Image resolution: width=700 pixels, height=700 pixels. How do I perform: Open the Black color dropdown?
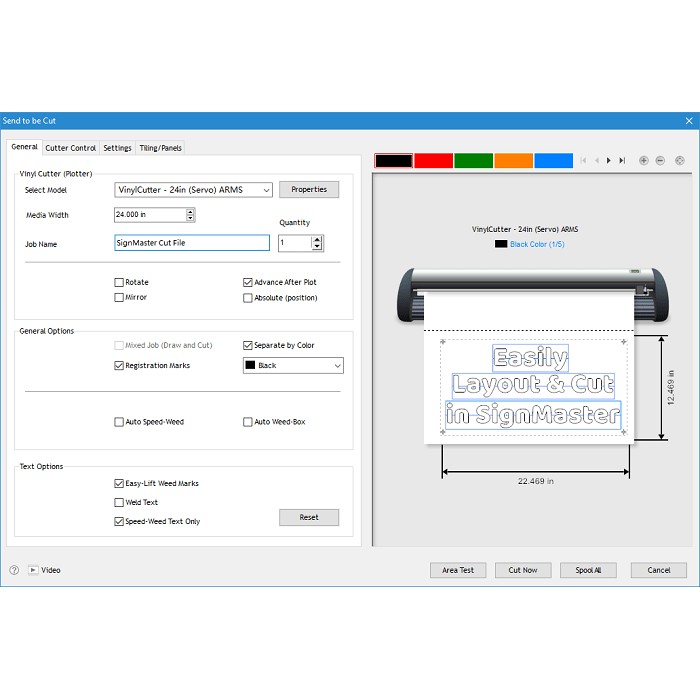point(335,366)
